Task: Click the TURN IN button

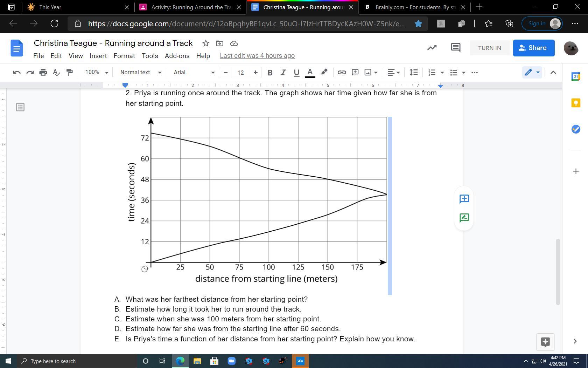Action: tap(490, 48)
